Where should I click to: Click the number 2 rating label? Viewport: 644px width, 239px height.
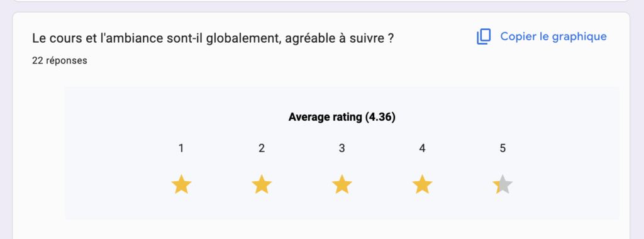pyautogui.click(x=262, y=148)
